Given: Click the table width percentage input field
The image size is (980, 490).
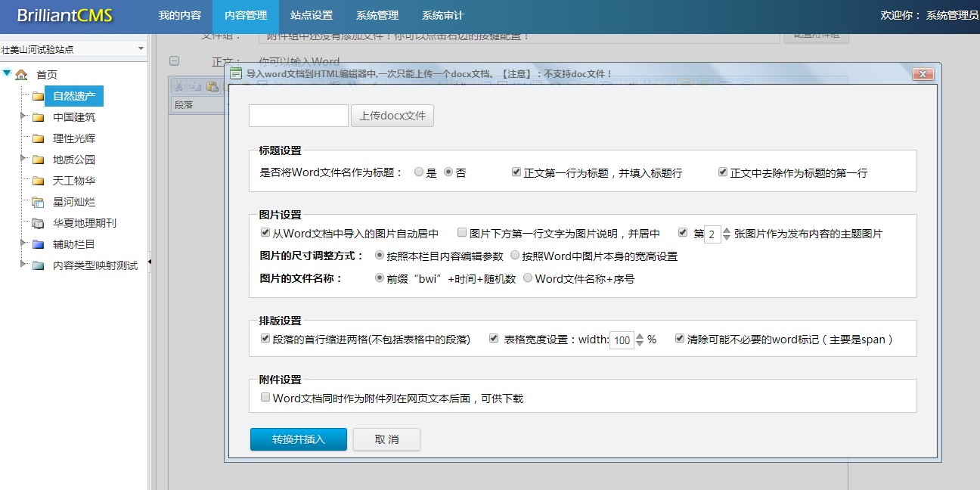Looking at the screenshot, I should pyautogui.click(x=622, y=340).
